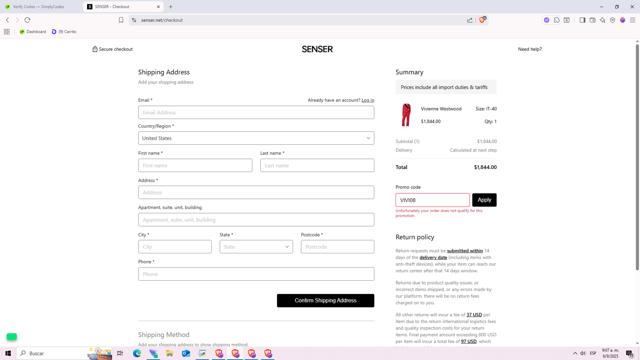Click into the Phone field
The image size is (640, 360).
256,274
